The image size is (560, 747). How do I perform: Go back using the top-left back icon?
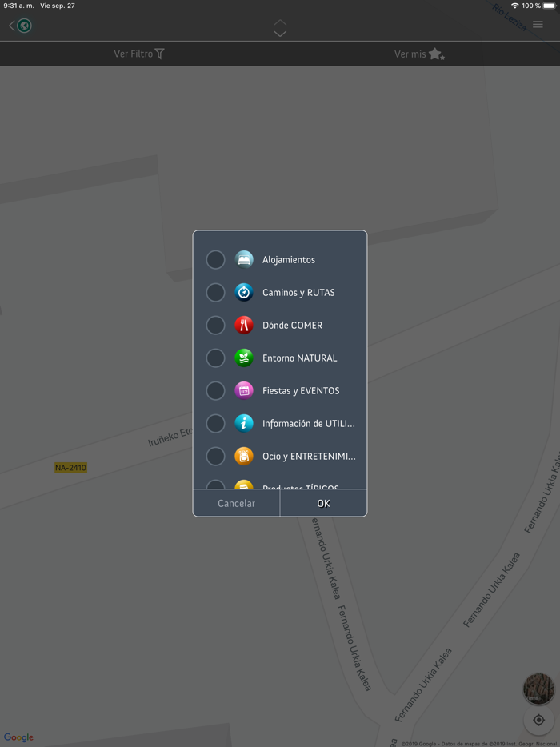[x=21, y=26]
